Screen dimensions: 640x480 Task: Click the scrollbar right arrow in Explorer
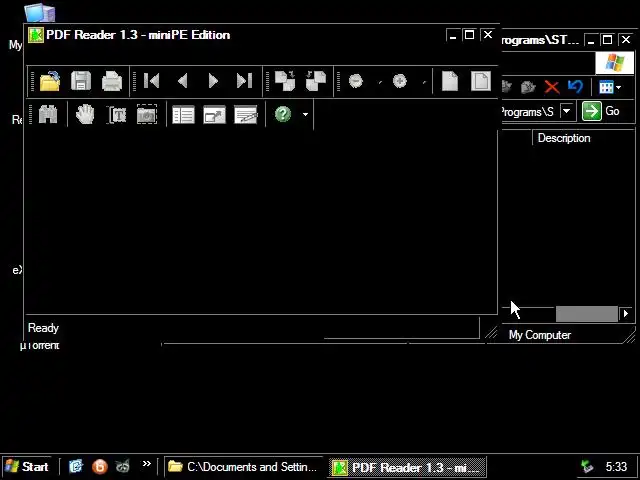626,314
